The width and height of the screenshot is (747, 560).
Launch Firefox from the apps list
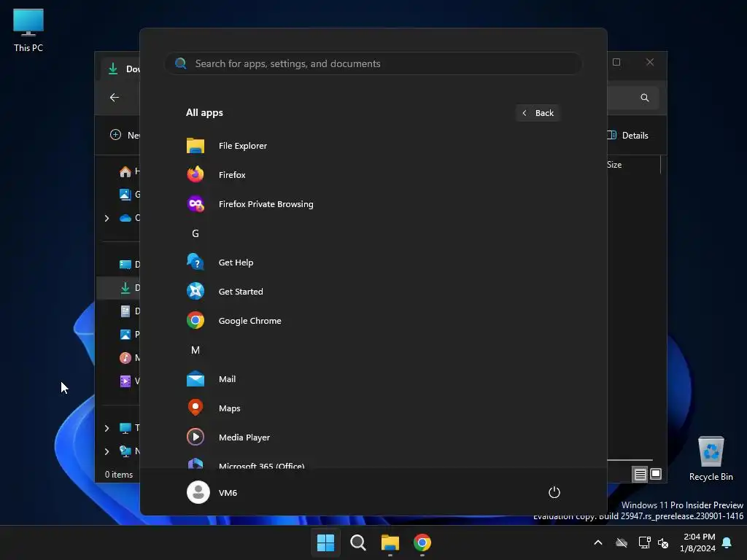point(373,175)
